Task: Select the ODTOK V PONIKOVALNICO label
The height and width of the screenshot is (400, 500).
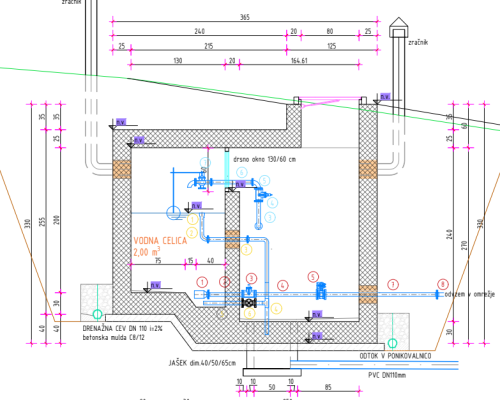Action: [x=395, y=356]
